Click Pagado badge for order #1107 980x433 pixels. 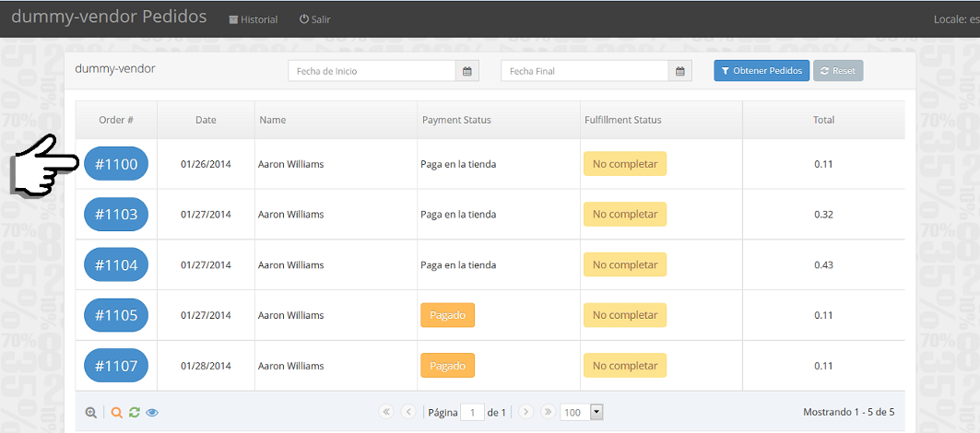(447, 365)
